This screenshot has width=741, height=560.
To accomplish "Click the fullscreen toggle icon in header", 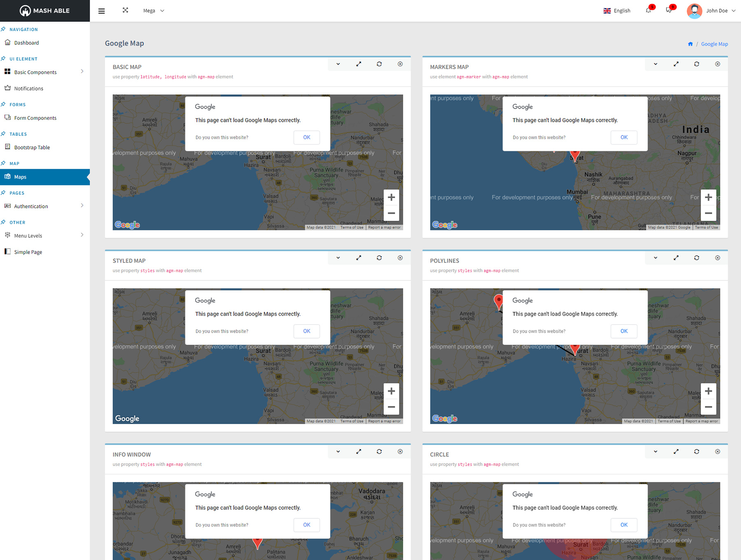I will 126,10.
